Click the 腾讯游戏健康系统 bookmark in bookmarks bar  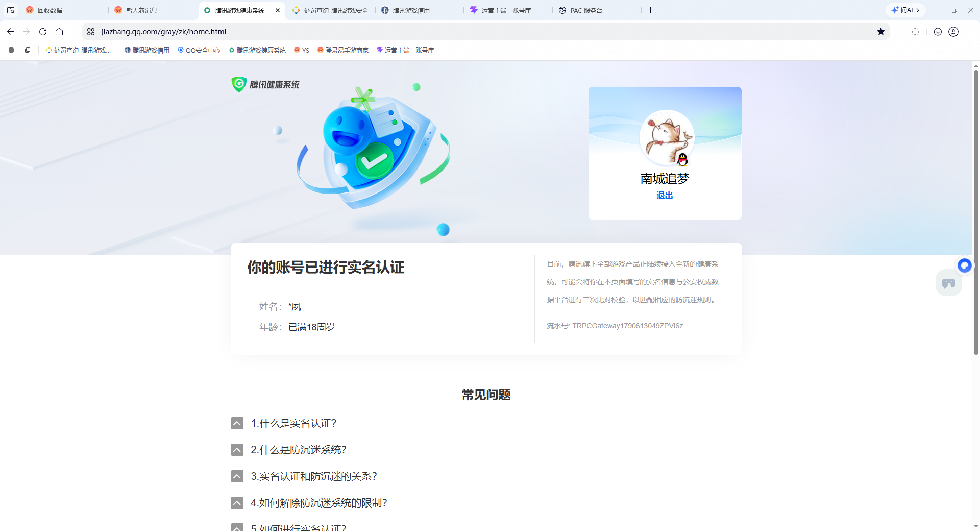click(x=257, y=50)
